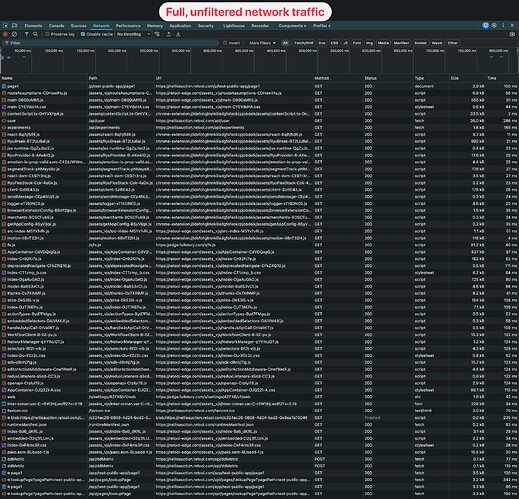Toggle the funnel filter icon
The width and height of the screenshot is (519, 499).
[27, 34]
